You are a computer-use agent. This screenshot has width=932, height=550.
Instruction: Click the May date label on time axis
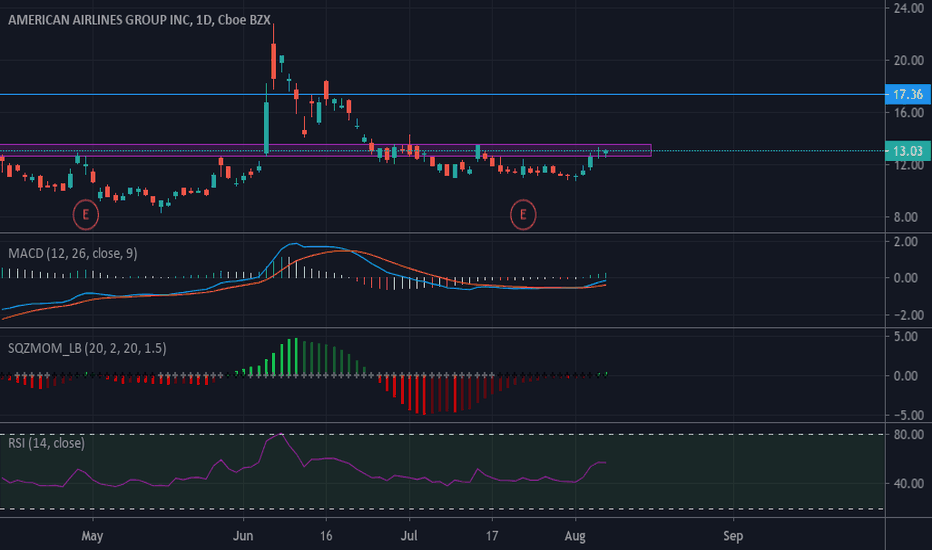pos(92,536)
